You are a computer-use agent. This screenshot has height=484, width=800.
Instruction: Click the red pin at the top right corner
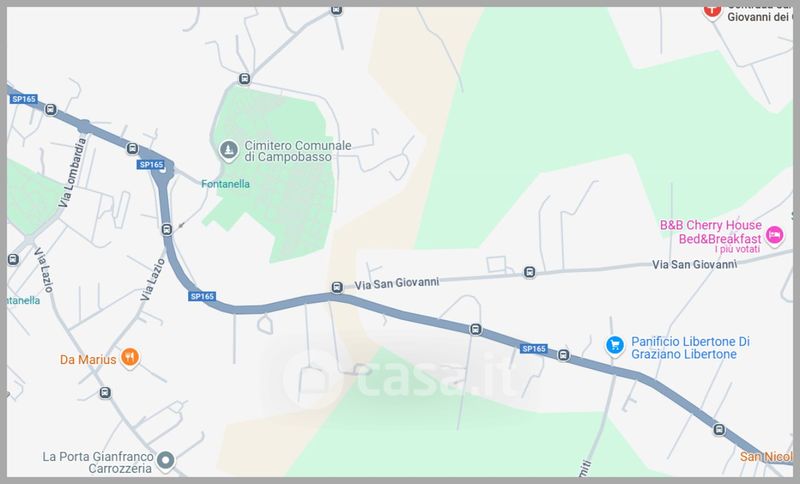(x=712, y=11)
